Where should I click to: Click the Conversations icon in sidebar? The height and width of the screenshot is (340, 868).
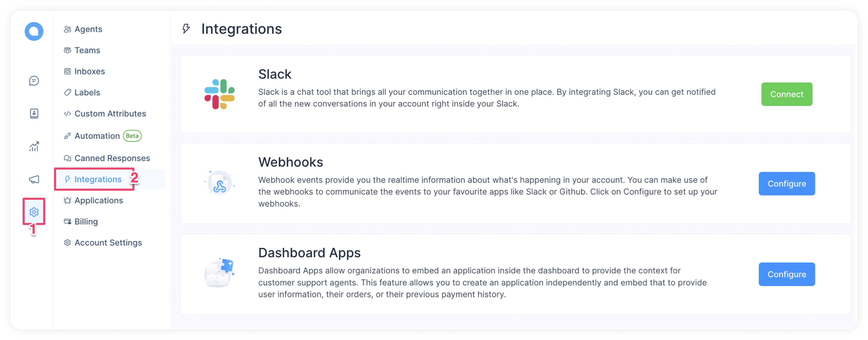[34, 81]
